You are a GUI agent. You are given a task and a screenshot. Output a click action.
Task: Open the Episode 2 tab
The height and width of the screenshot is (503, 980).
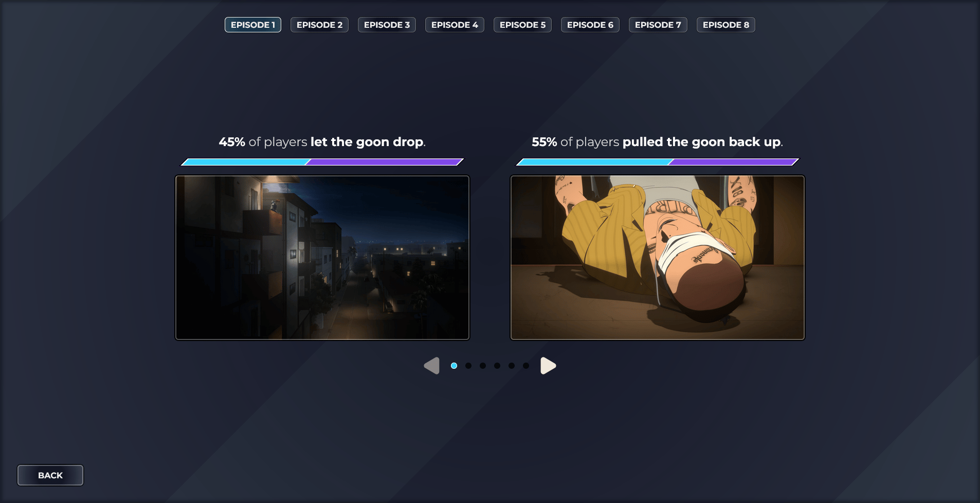tap(319, 25)
